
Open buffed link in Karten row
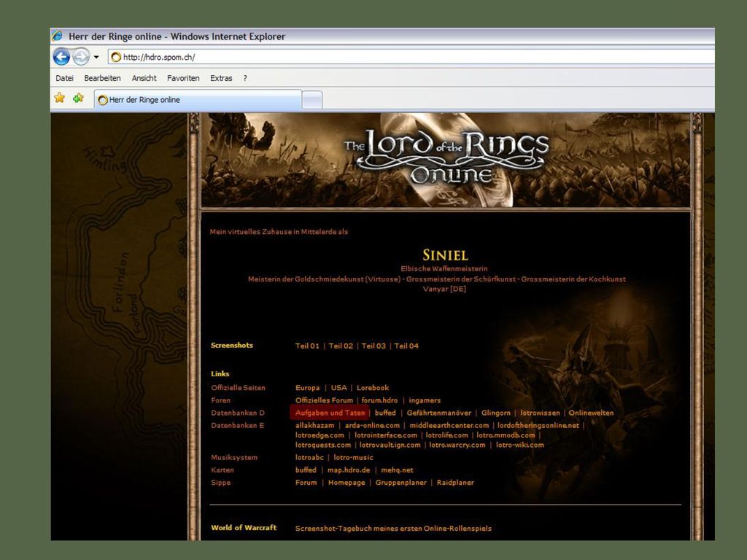[306, 470]
